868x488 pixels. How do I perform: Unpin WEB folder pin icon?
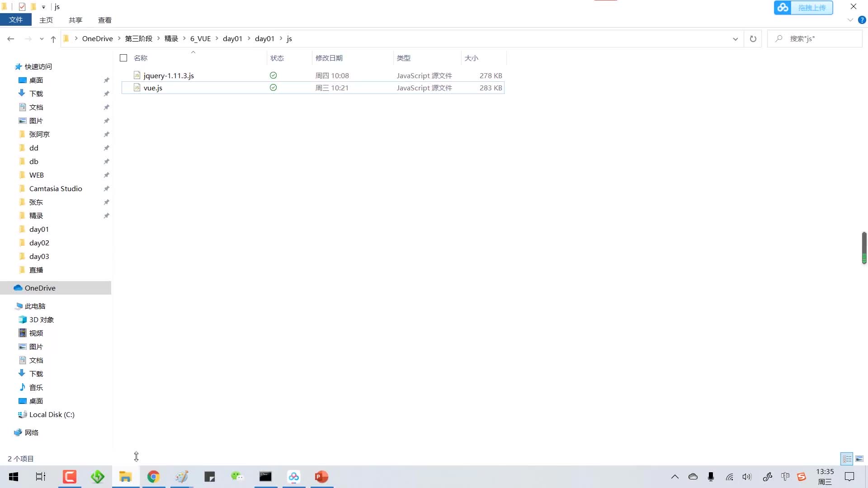pos(106,175)
